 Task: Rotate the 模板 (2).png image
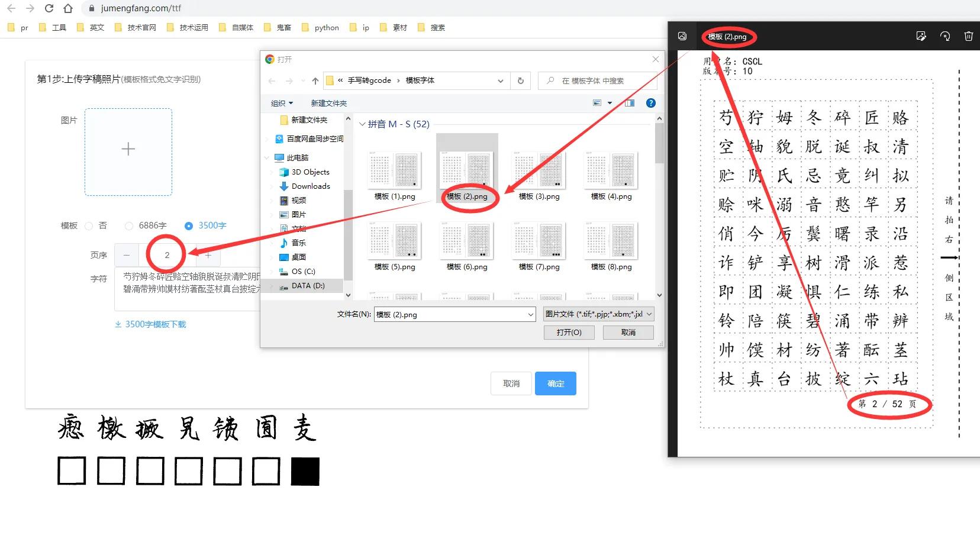pos(944,37)
